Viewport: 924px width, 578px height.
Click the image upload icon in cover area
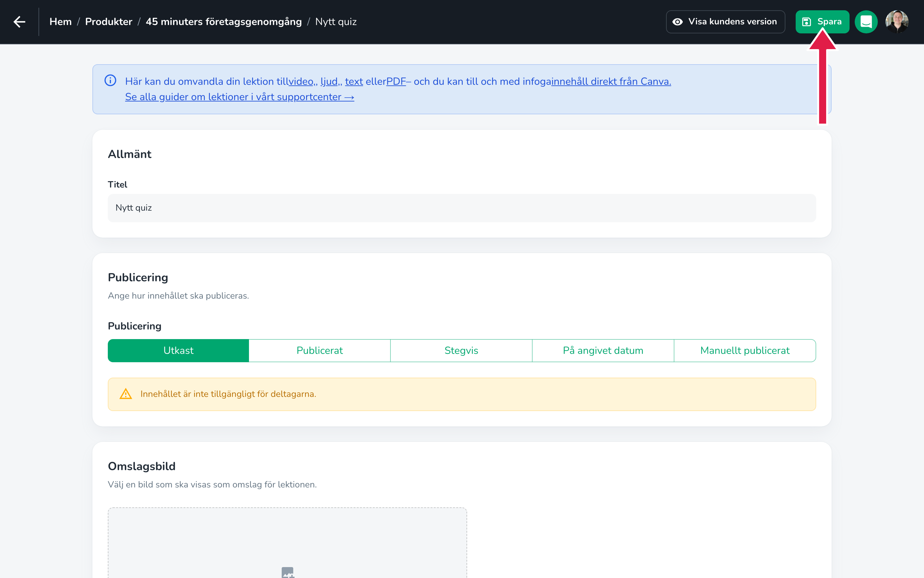(x=287, y=572)
